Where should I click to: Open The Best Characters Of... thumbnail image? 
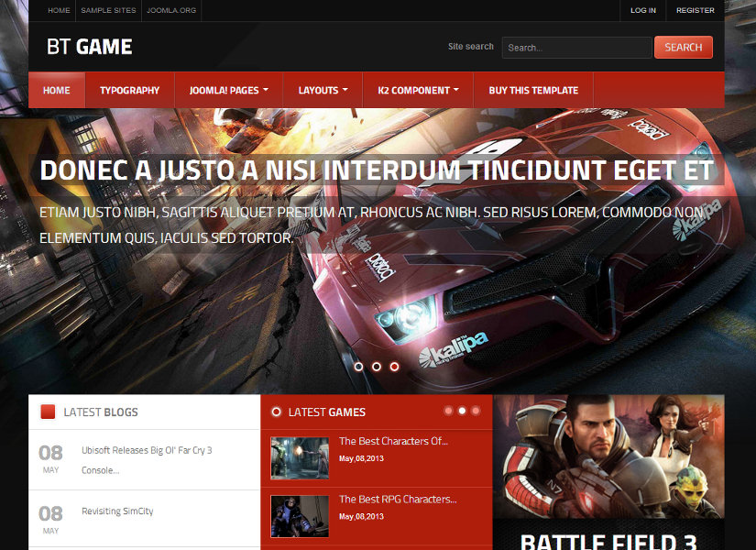pyautogui.click(x=300, y=457)
